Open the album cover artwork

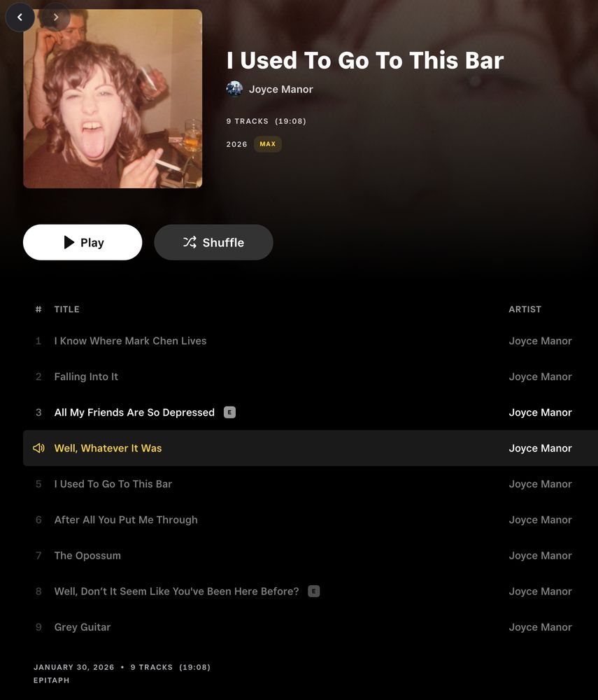tap(113, 99)
